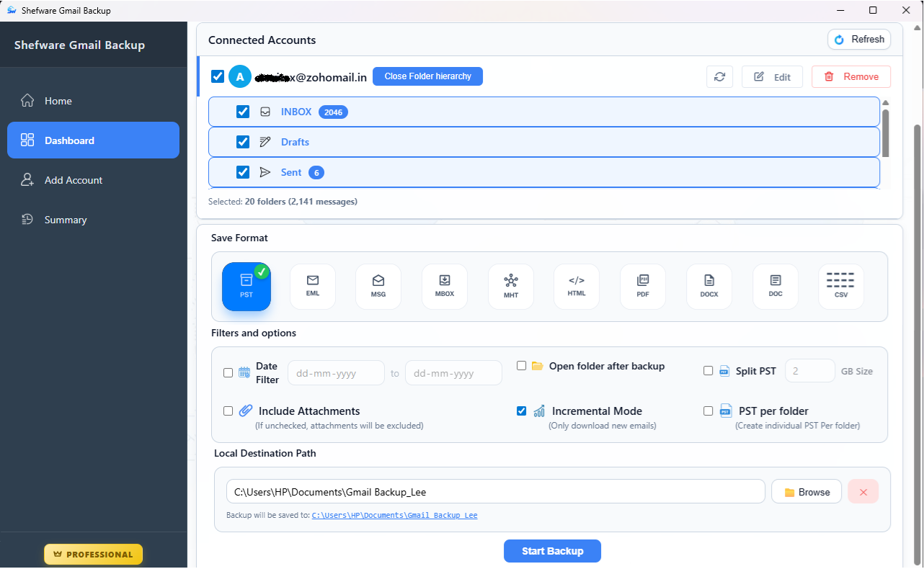
Task: Browse for a destination folder
Action: point(807,492)
